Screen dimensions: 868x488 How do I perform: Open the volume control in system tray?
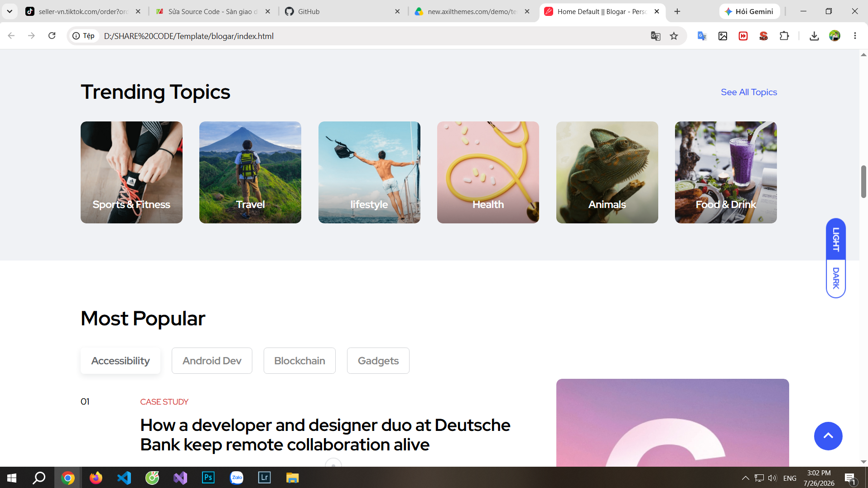click(x=772, y=478)
